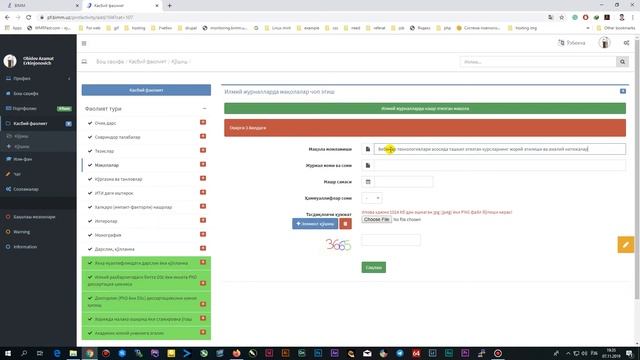The height and width of the screenshot is (360, 640).
Task: Expand the Касбий фаолият sidebar badge
Action: coord(69,123)
